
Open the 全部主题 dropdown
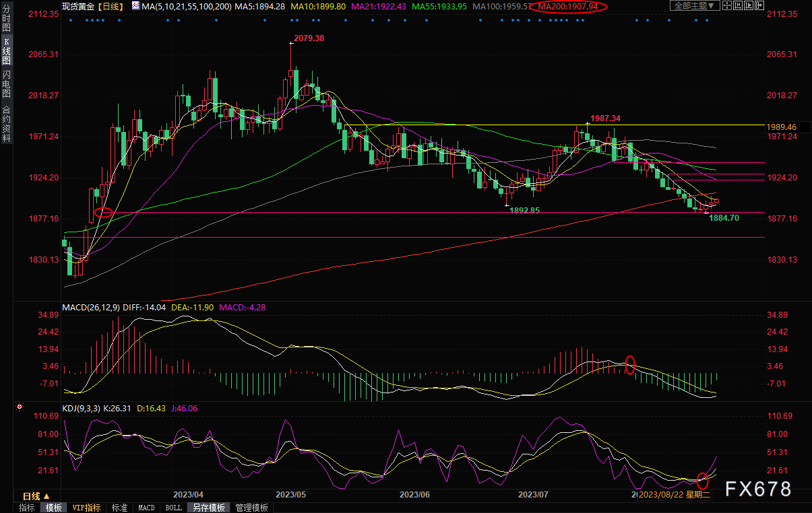point(693,6)
